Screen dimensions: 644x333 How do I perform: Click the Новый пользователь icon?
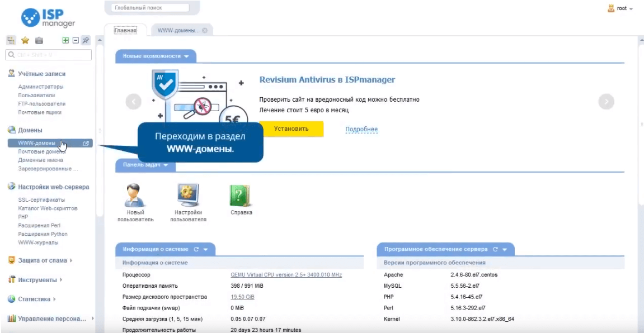coord(135,195)
